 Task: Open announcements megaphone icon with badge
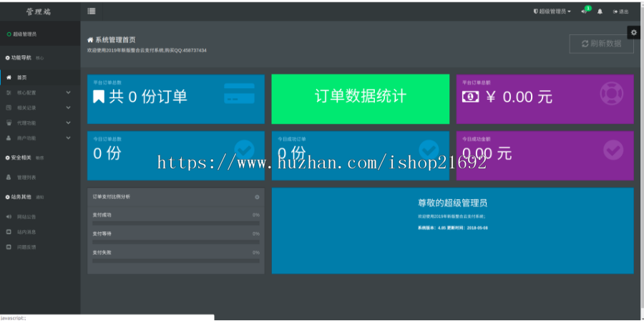(x=585, y=11)
